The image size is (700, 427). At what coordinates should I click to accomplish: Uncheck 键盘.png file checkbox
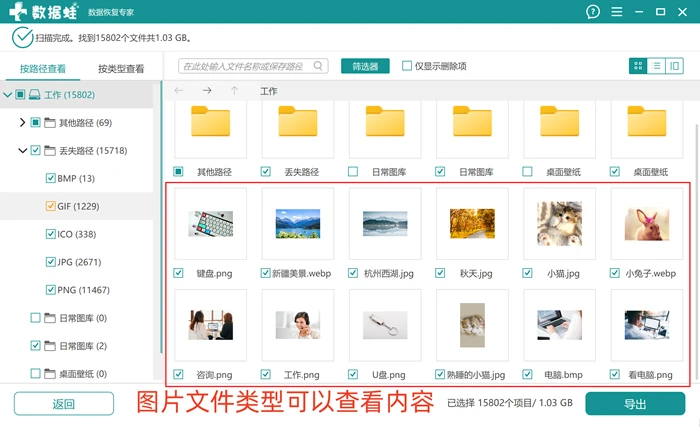[178, 273]
